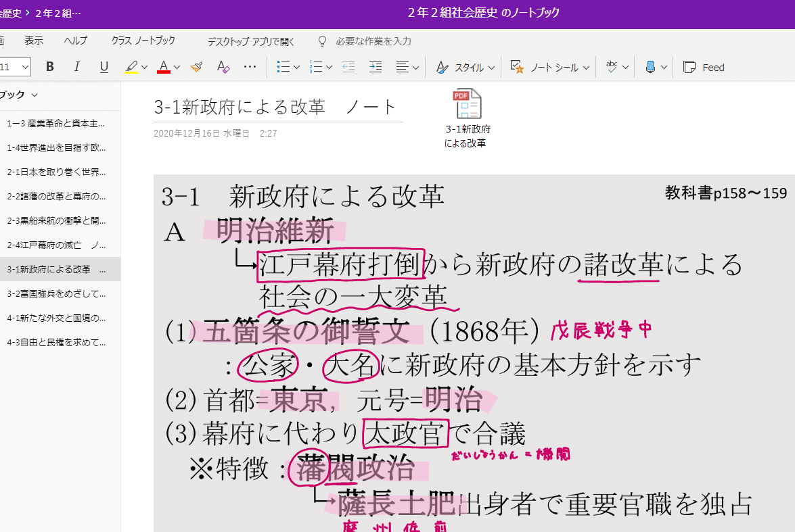The image size is (795, 532).
Task: Open the 表示 menu
Action: click(x=34, y=41)
